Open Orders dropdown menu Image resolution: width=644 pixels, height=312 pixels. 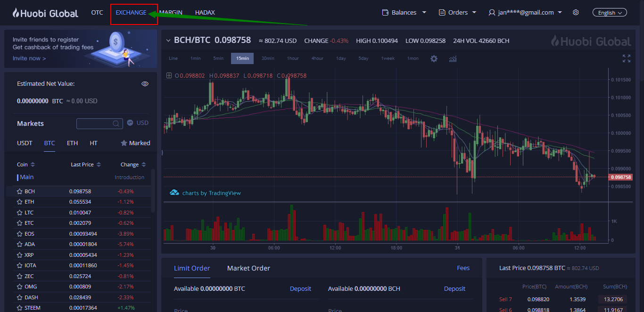point(457,13)
